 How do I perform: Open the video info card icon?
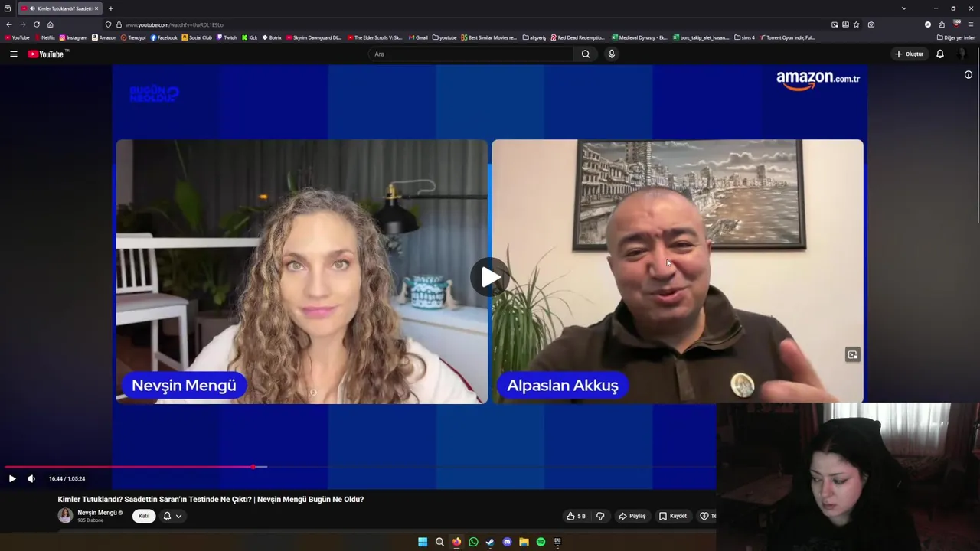(969, 75)
